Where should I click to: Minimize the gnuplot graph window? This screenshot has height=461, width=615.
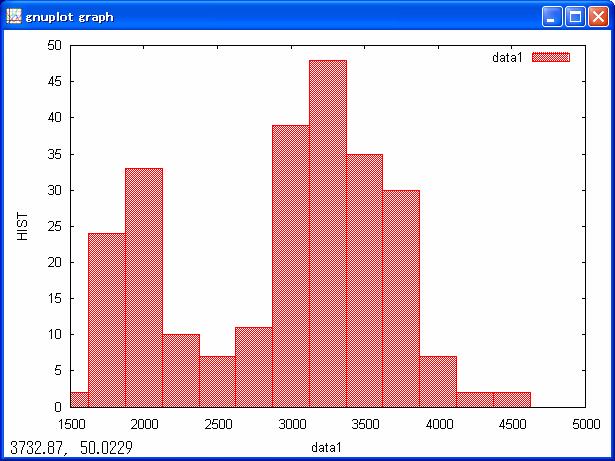(551, 16)
